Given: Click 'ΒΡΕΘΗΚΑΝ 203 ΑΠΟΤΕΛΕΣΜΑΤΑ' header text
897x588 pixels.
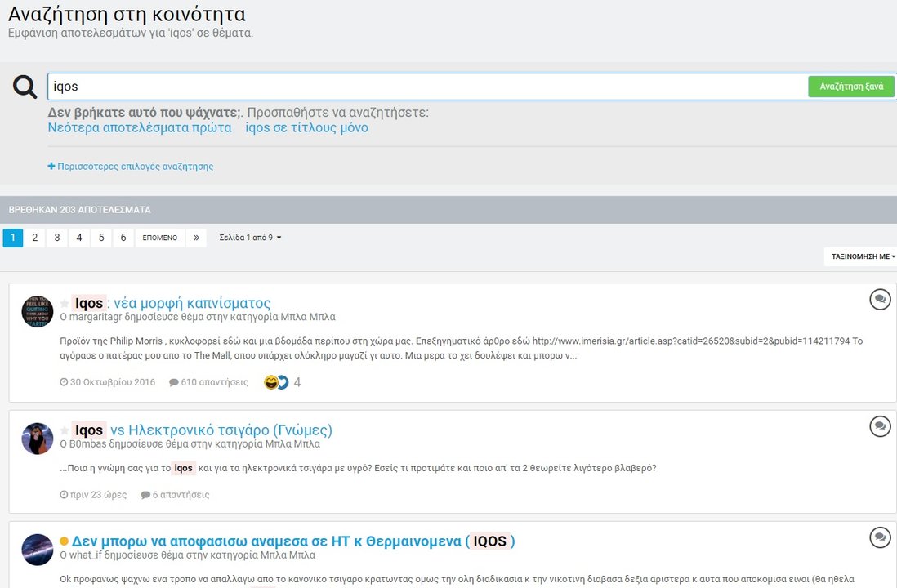Looking at the screenshot, I should (x=79, y=210).
